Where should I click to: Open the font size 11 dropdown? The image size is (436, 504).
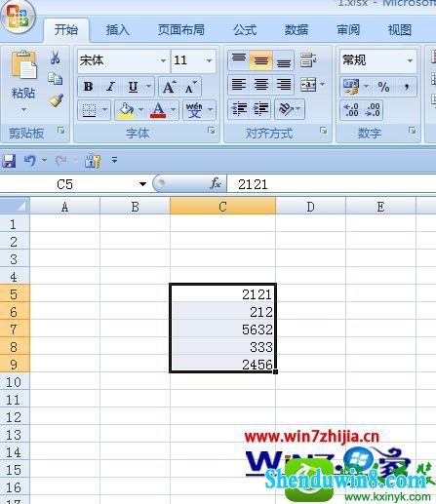click(x=209, y=60)
